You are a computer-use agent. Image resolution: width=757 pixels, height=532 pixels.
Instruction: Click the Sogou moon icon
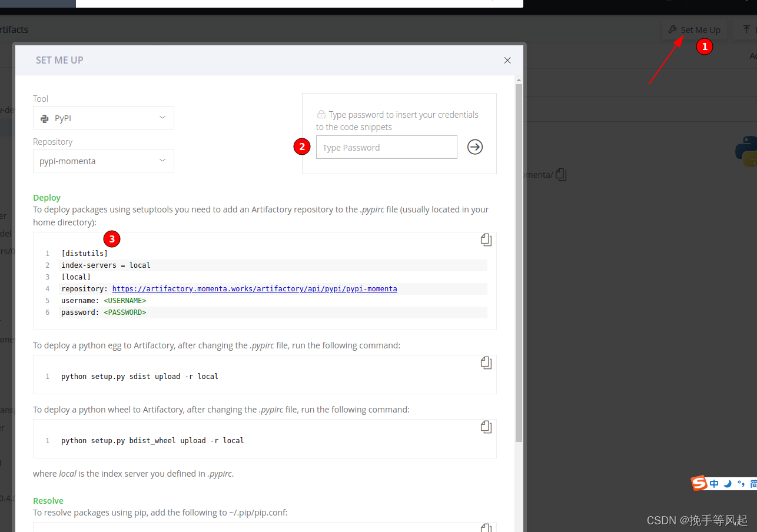pyautogui.click(x=728, y=484)
